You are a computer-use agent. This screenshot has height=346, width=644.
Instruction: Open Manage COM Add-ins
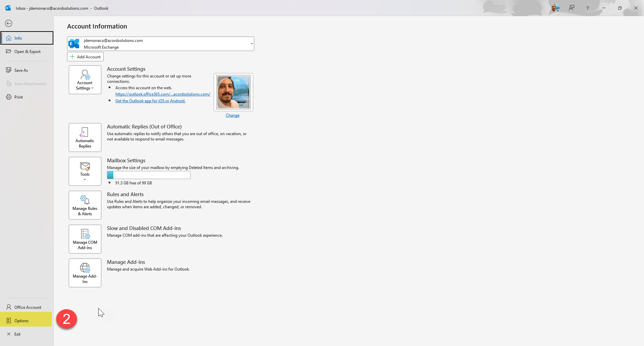click(85, 239)
